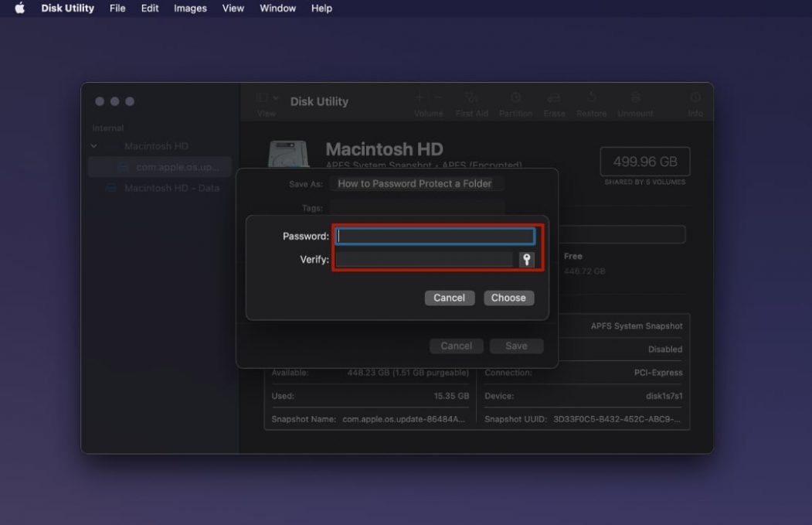The width and height of the screenshot is (812, 525).
Task: Open the Window menu
Action: pyautogui.click(x=277, y=9)
